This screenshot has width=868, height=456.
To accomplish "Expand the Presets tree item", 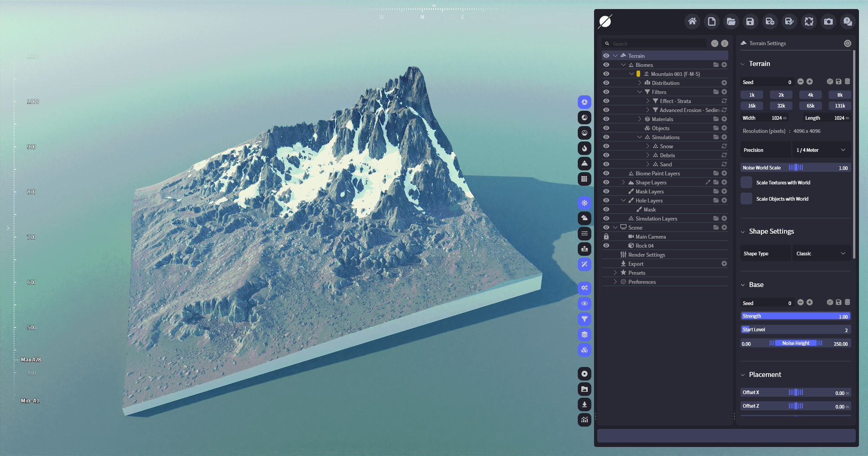I will point(615,273).
